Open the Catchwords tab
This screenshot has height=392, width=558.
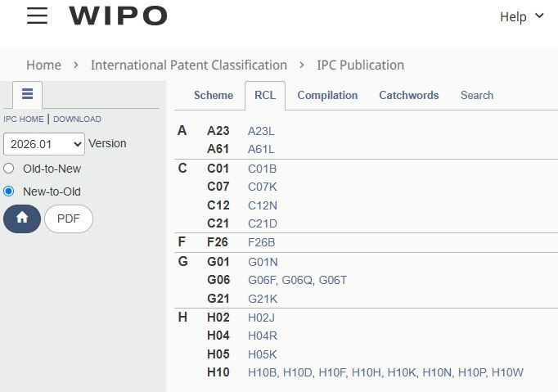408,95
